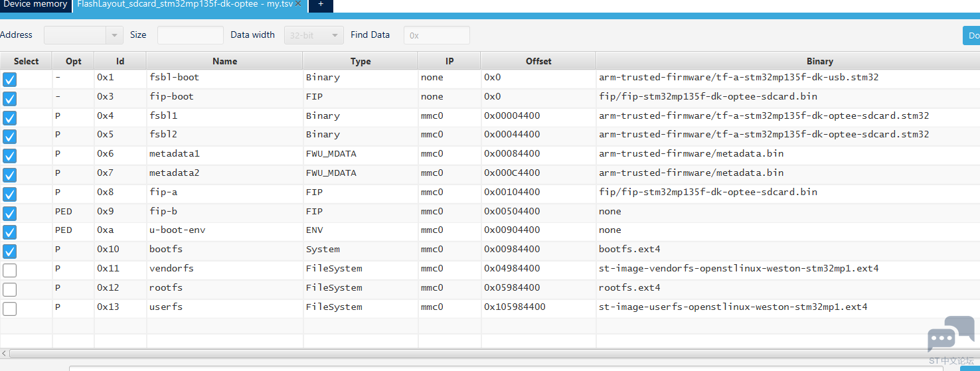Open a new tab with plus button
This screenshot has width=980, height=371.
pyautogui.click(x=321, y=5)
